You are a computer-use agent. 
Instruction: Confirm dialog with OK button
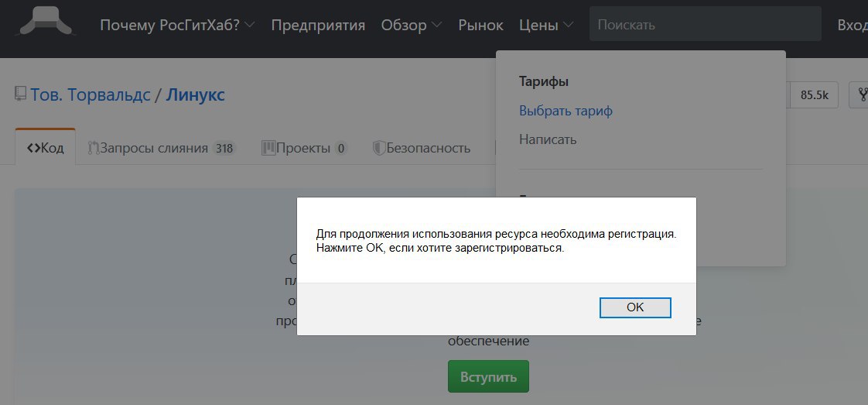tap(635, 307)
